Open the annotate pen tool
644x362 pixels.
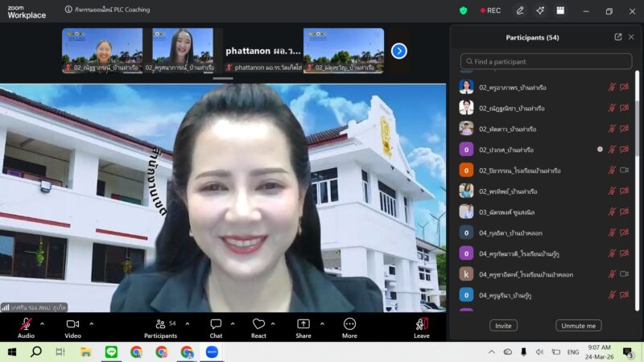click(520, 10)
